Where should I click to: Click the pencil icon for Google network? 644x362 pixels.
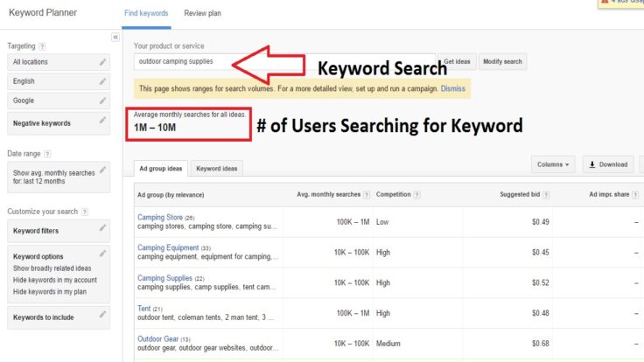103,101
